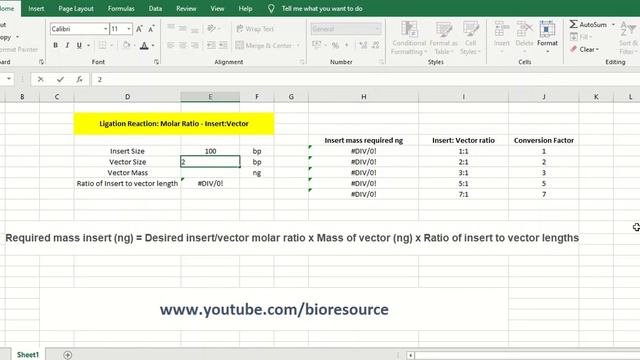Click Merge & Center
Viewport: 640px width, 360px height.
[264, 45]
